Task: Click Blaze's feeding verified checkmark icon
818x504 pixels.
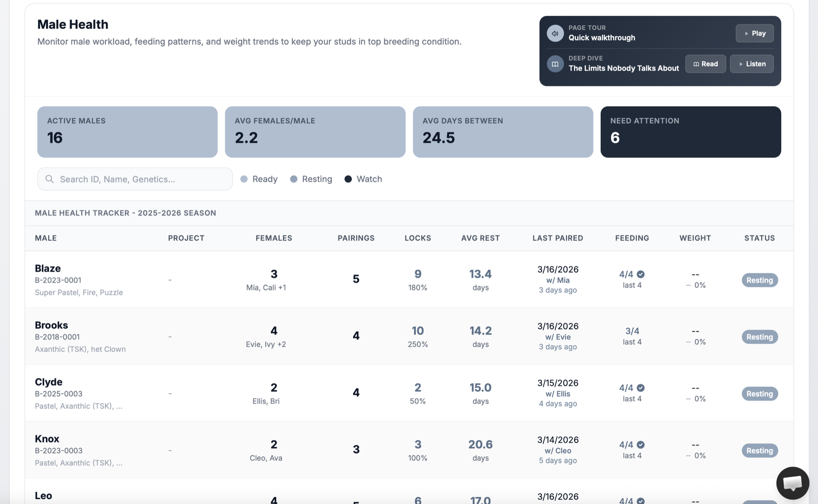Action: 641,274
